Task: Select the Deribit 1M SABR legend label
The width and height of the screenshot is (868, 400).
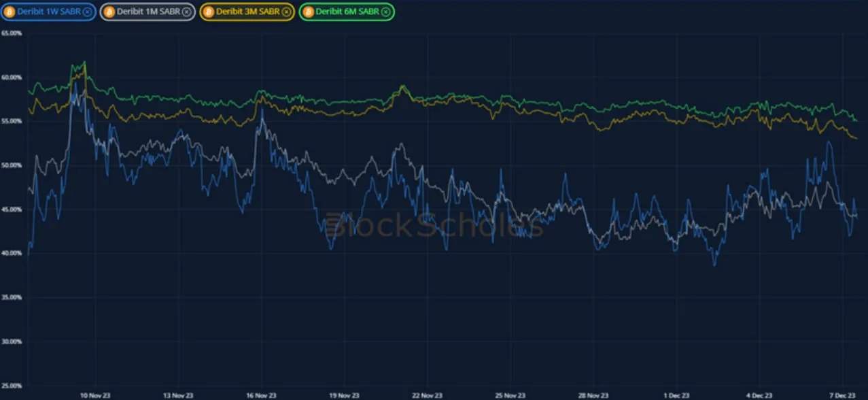Action: 148,12
